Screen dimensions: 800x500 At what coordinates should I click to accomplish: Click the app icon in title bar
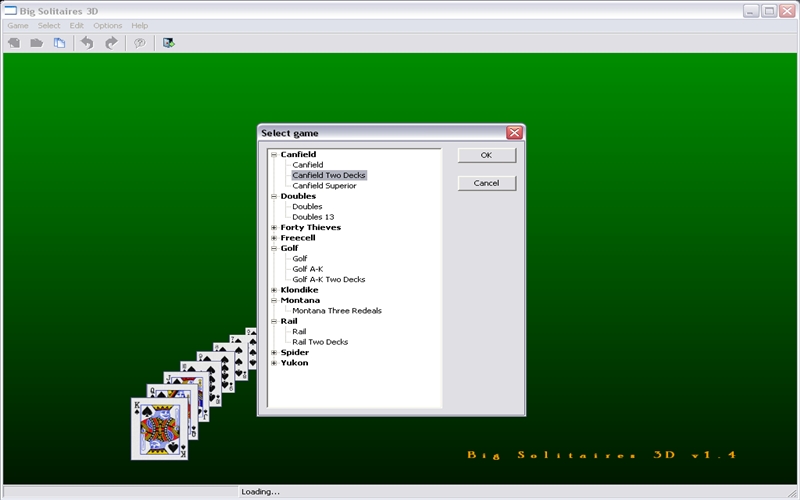coord(10,11)
